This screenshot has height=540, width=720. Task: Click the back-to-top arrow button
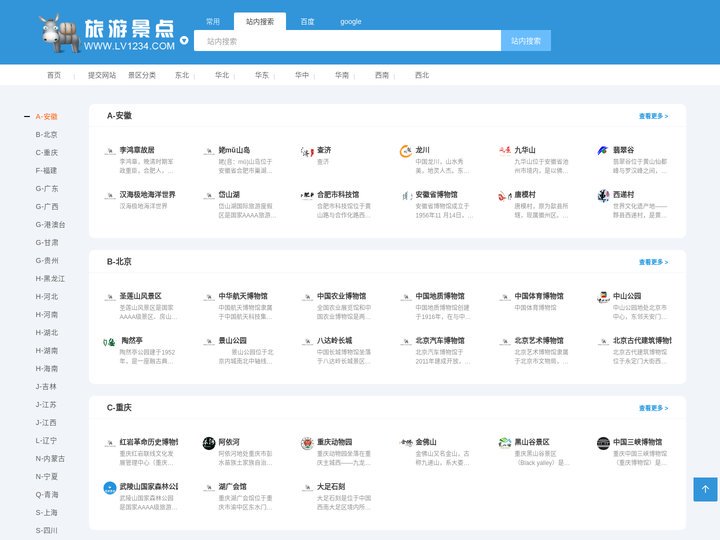(x=705, y=489)
